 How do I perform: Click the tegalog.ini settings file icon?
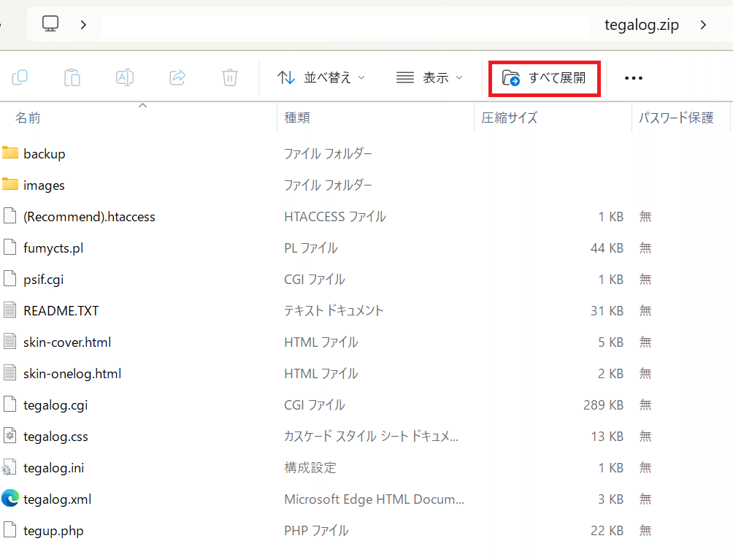tap(9, 467)
